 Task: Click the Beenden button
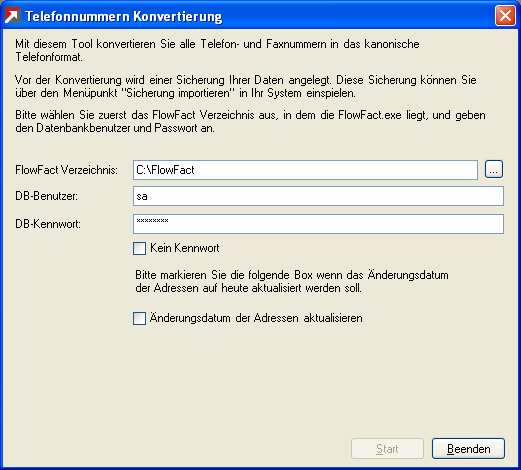pyautogui.click(x=468, y=449)
